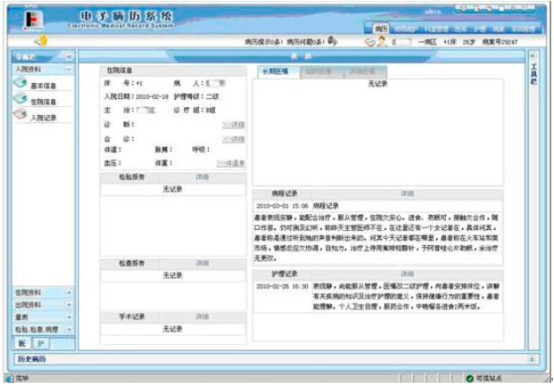Collapse the navigation panel with the double-arrow
The image size is (554, 384).
click(69, 56)
